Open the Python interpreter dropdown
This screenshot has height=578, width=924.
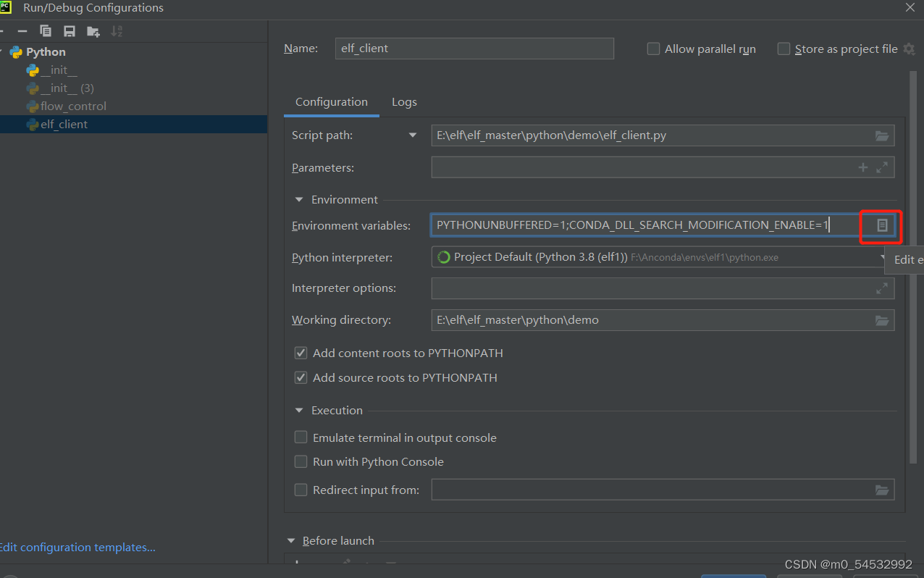[658, 257]
